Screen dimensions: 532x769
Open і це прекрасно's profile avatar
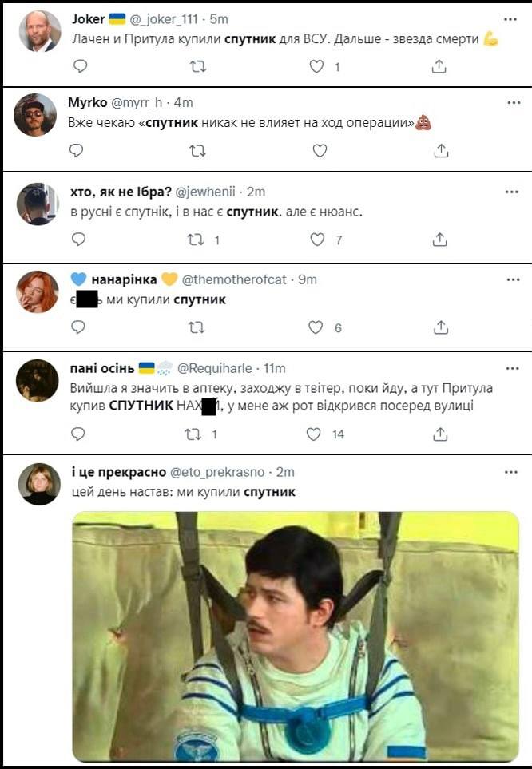point(39,484)
